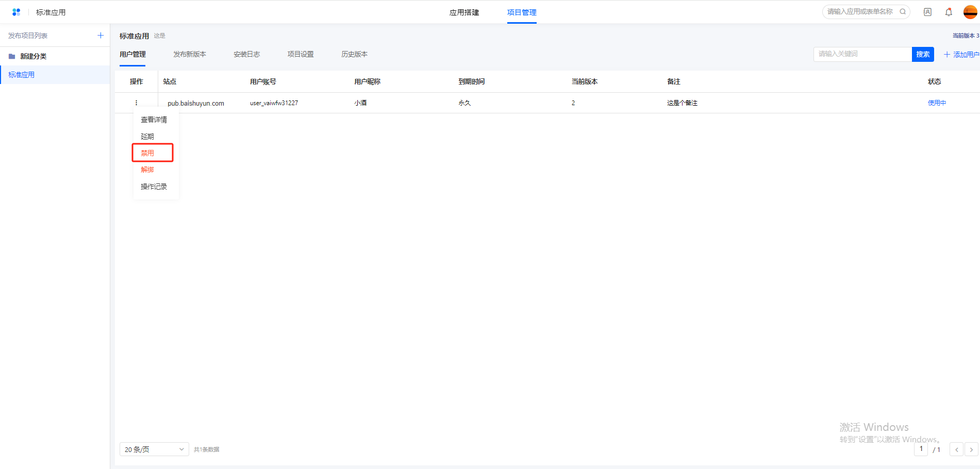
Task: Go to next page arrow in pagination
Action: 971,449
